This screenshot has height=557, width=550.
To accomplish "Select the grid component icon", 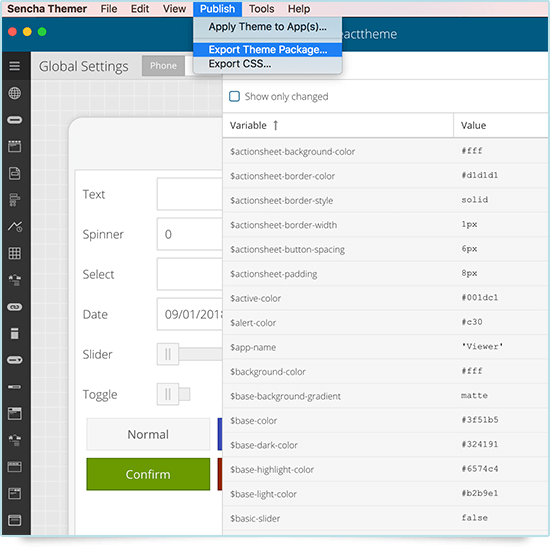I will (15, 253).
